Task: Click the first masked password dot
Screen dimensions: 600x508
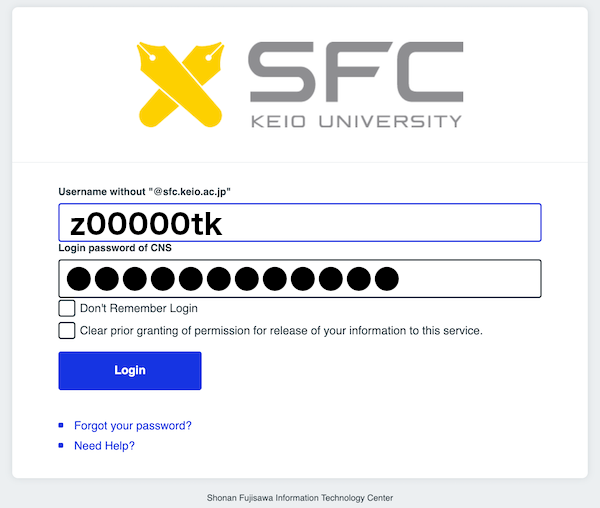Action: [80, 278]
